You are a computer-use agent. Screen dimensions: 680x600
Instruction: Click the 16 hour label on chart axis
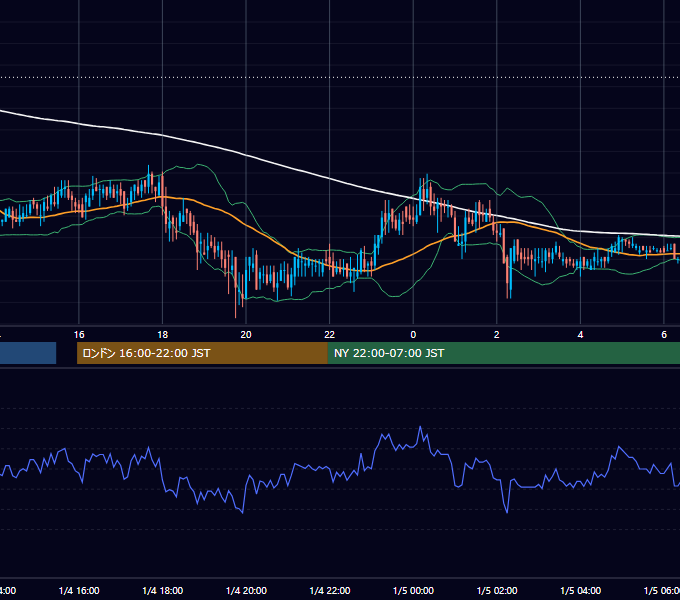click(x=79, y=334)
